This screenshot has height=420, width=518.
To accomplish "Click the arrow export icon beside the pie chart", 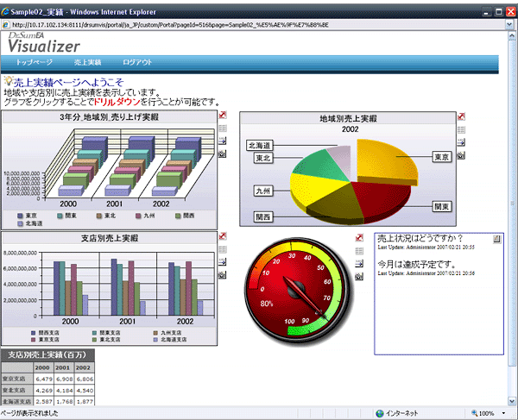I will coord(460,142).
